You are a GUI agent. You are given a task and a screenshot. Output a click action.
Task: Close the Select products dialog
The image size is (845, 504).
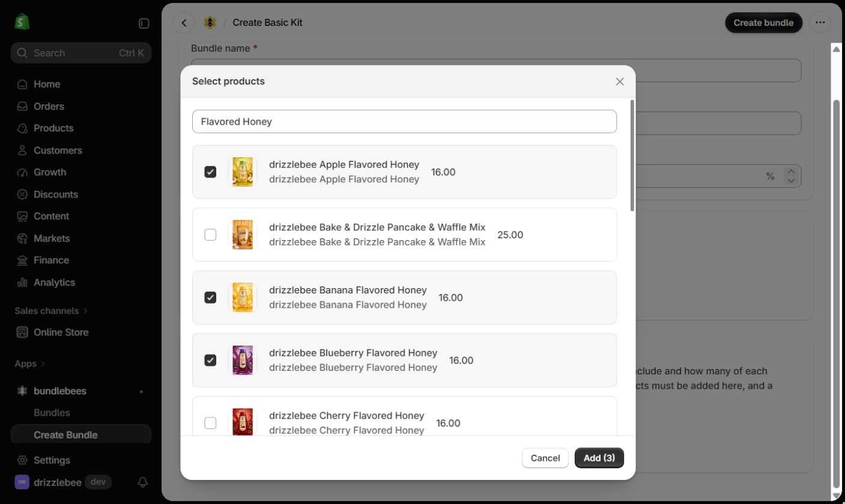click(620, 82)
